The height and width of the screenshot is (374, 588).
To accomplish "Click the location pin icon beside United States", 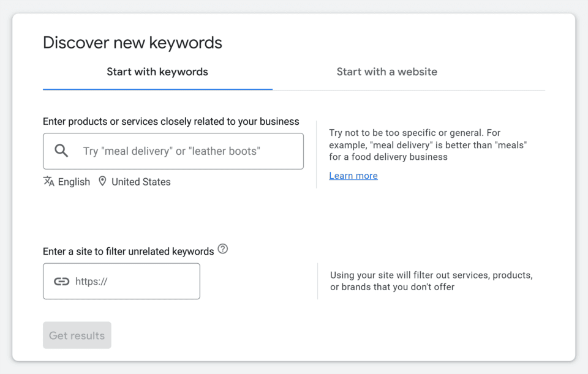I will coord(102,181).
